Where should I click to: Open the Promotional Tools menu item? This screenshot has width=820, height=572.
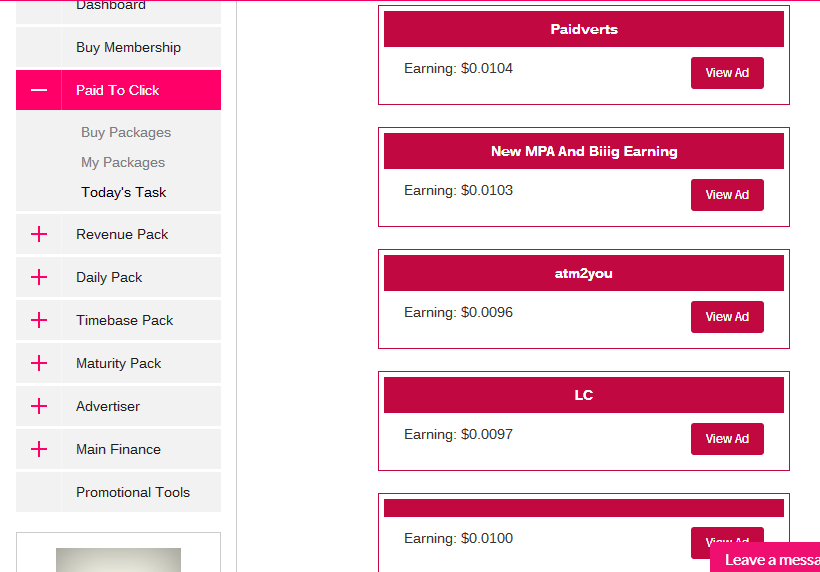point(132,492)
